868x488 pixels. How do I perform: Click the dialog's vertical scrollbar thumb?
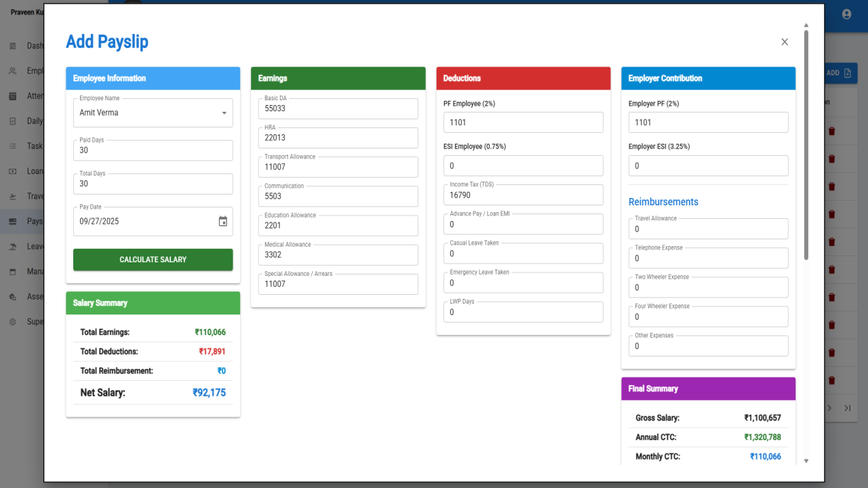point(806,144)
